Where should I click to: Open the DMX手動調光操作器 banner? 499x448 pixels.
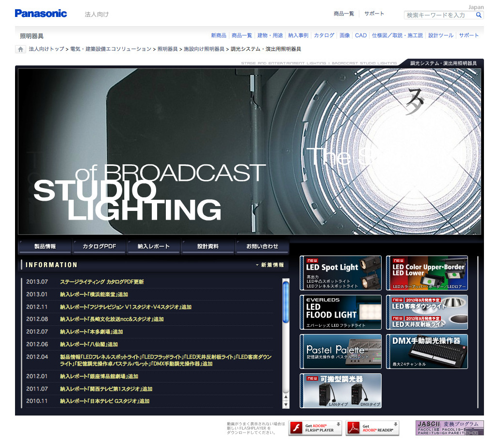[x=427, y=352]
